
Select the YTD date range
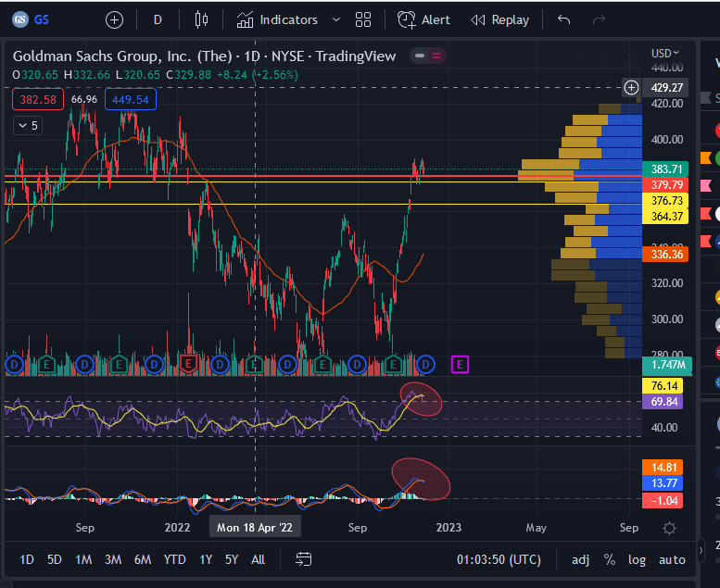(174, 559)
